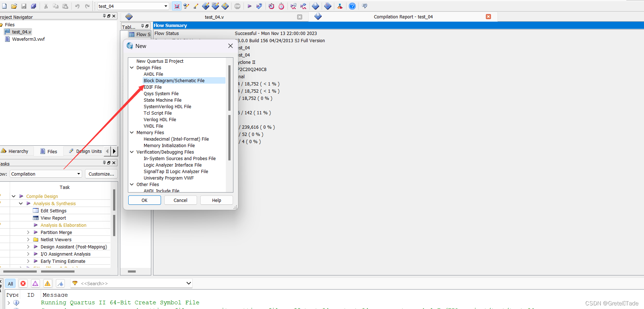This screenshot has height=309, width=644.
Task: Select Verilog HDL File in list
Action: pyautogui.click(x=160, y=119)
